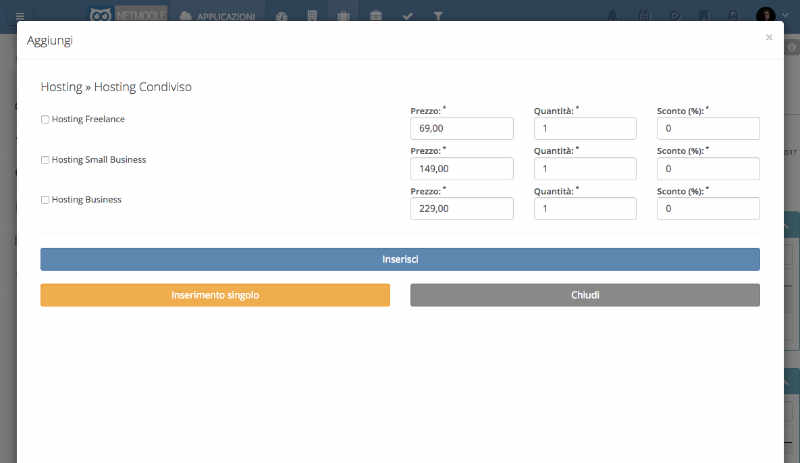Select Sconto field for Hosting Business
This screenshot has height=463, width=800.
click(x=708, y=208)
